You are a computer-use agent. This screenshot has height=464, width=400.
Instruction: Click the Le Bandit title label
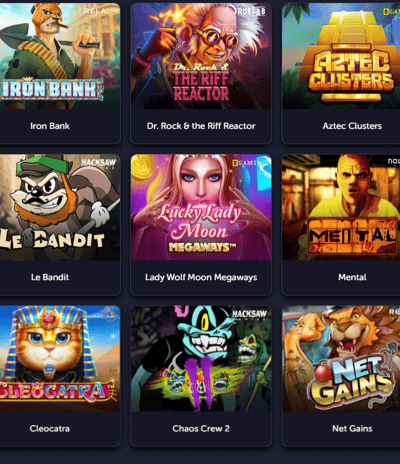tap(50, 277)
